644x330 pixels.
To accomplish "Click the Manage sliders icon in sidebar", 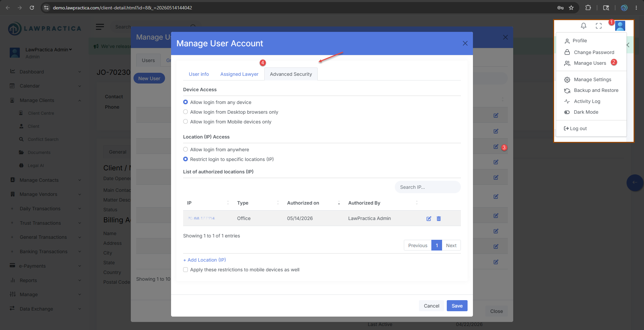I will pos(12,294).
